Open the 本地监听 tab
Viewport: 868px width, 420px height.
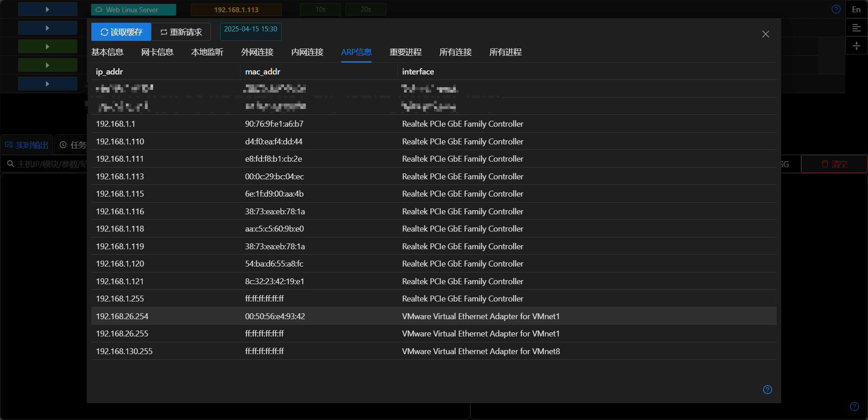207,52
